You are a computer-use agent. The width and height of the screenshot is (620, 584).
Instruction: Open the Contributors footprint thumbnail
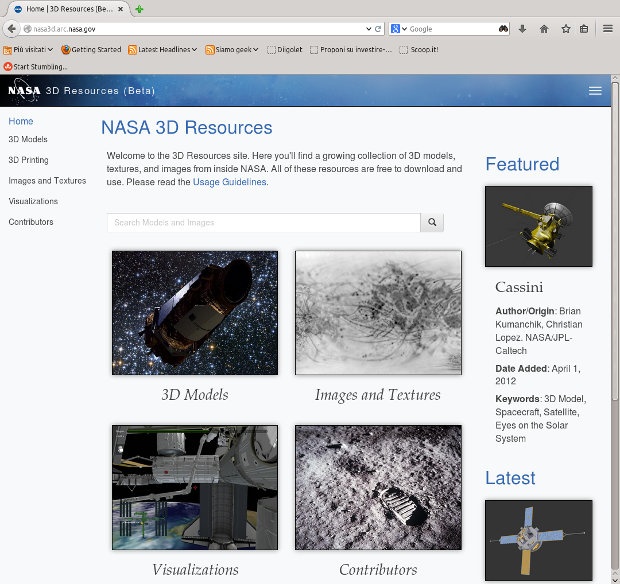(378, 488)
